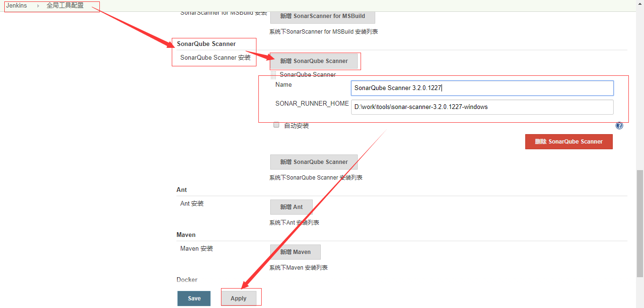This screenshot has height=308, width=644.
Task: Select the draggable SonarQube Scanner entry title
Action: (308, 74)
